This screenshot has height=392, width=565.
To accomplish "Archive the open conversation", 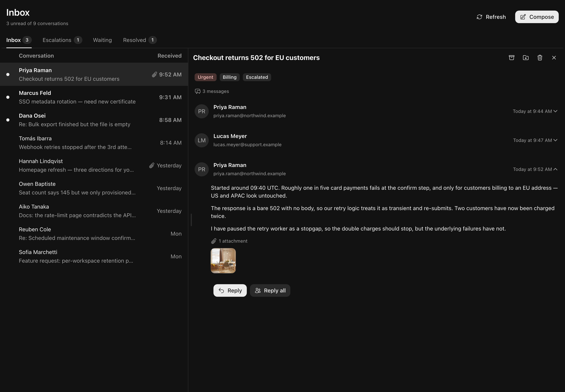I will tap(511, 58).
